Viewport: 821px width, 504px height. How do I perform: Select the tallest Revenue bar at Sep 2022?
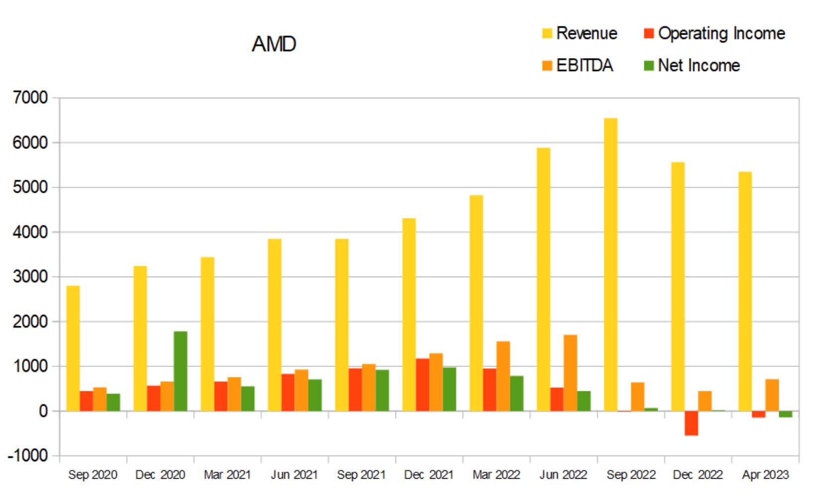pyautogui.click(x=610, y=263)
